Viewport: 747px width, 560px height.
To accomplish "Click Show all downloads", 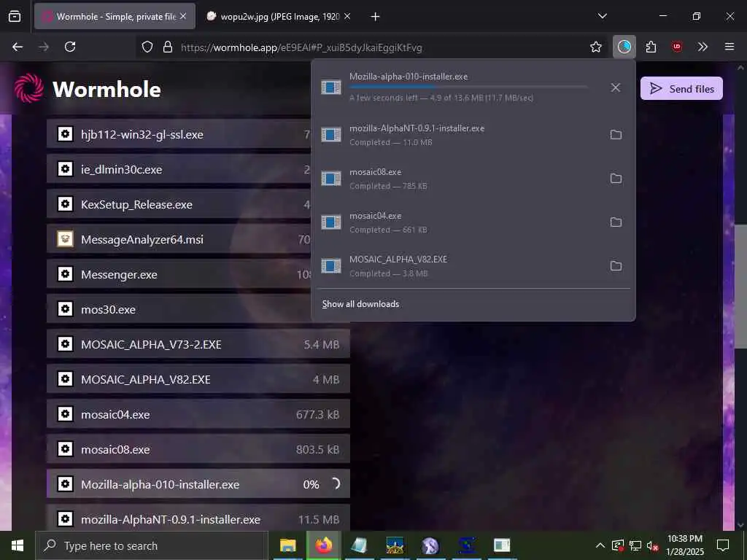I will click(360, 304).
